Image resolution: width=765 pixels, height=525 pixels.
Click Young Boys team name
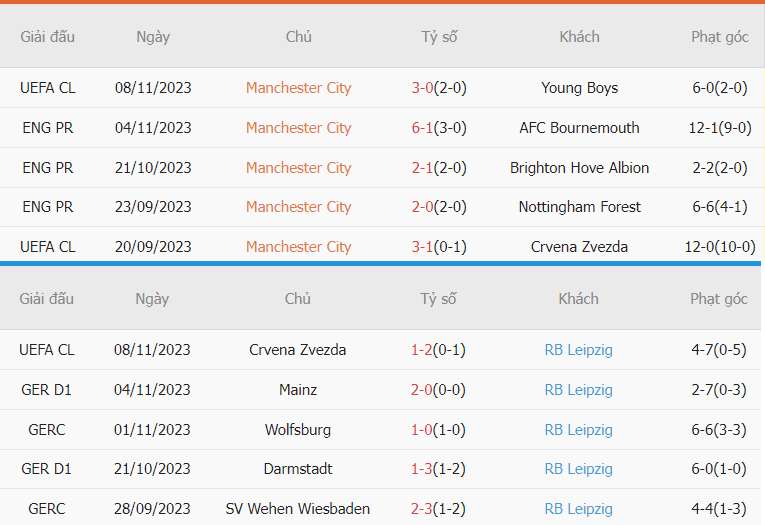point(579,88)
